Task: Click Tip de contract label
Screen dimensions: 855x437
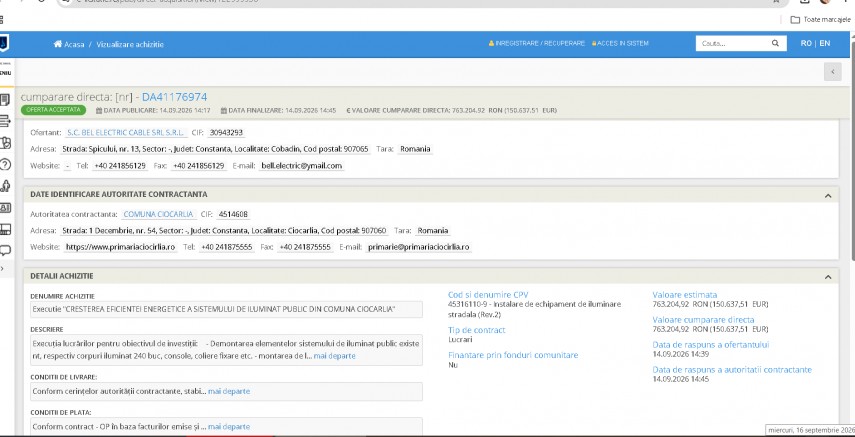Action: click(x=477, y=330)
